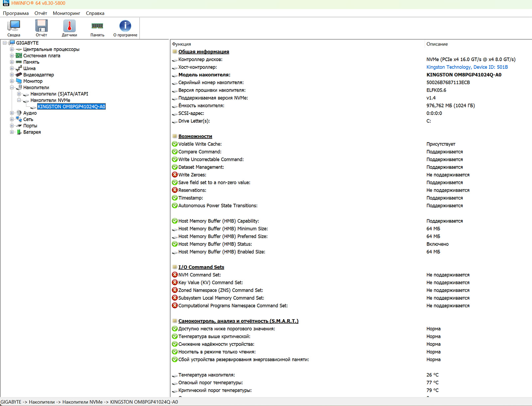The image size is (532, 406).
Task: Open the Справка menu
Action: [95, 13]
